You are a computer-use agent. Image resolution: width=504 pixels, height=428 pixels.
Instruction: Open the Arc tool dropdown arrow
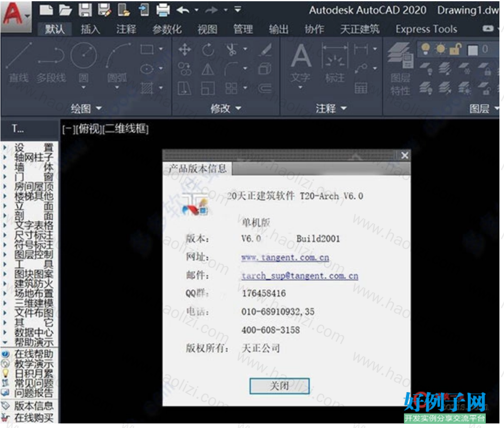coord(117,88)
